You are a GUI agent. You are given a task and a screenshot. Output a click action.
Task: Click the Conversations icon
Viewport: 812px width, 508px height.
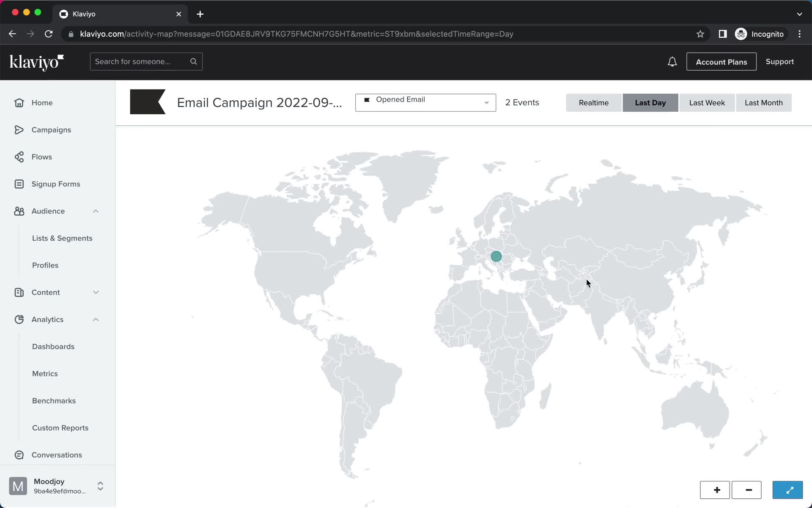[x=19, y=455]
